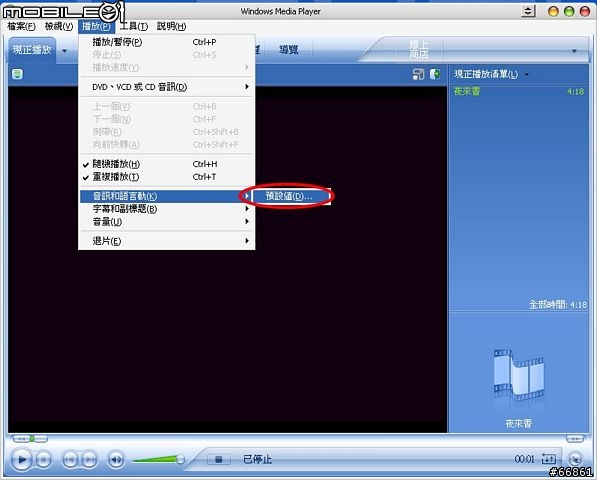The width and height of the screenshot is (597, 480).
Task: Click the quick access panel green icon
Action: (17, 74)
